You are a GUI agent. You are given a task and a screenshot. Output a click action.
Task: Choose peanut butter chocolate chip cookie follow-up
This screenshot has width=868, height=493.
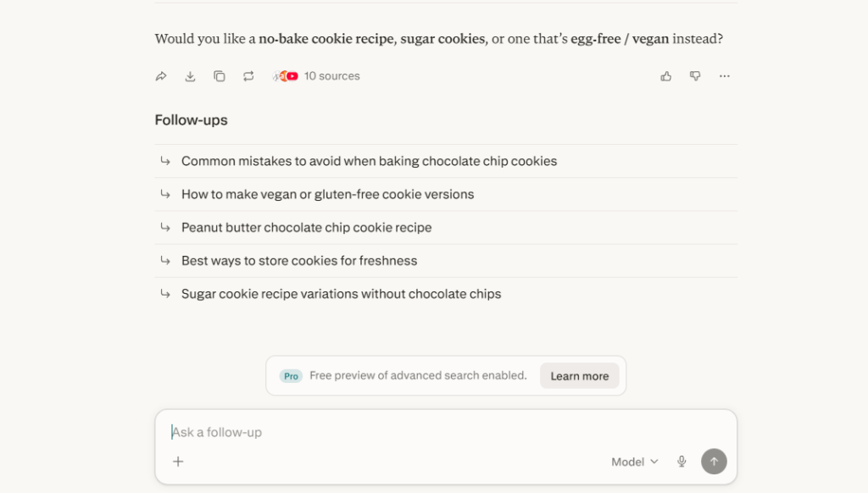(x=446, y=227)
